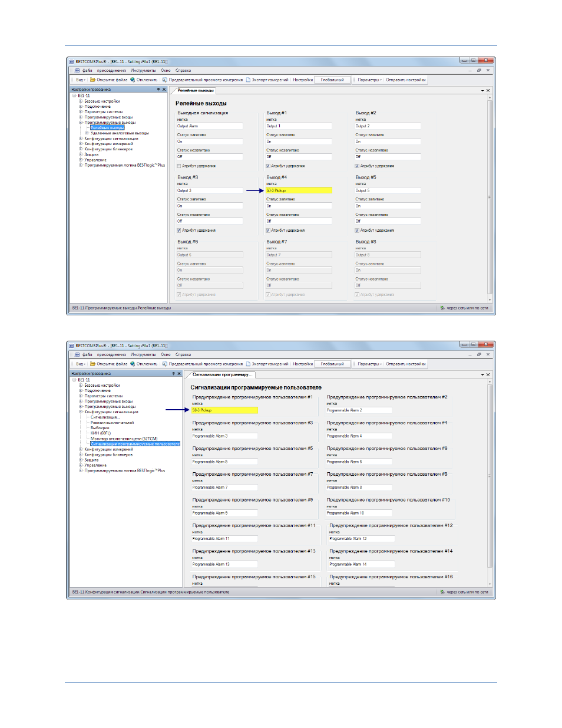The image size is (562, 728).
Task: Toggle Атрибут удержания checkbox for Выход #2
Action: click(x=357, y=166)
